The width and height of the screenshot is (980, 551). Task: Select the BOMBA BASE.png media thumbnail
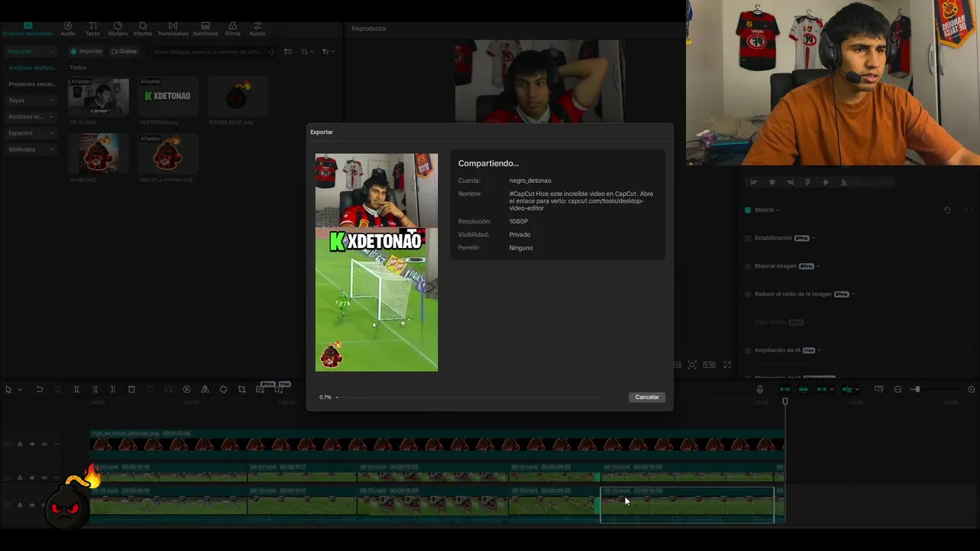pos(237,96)
